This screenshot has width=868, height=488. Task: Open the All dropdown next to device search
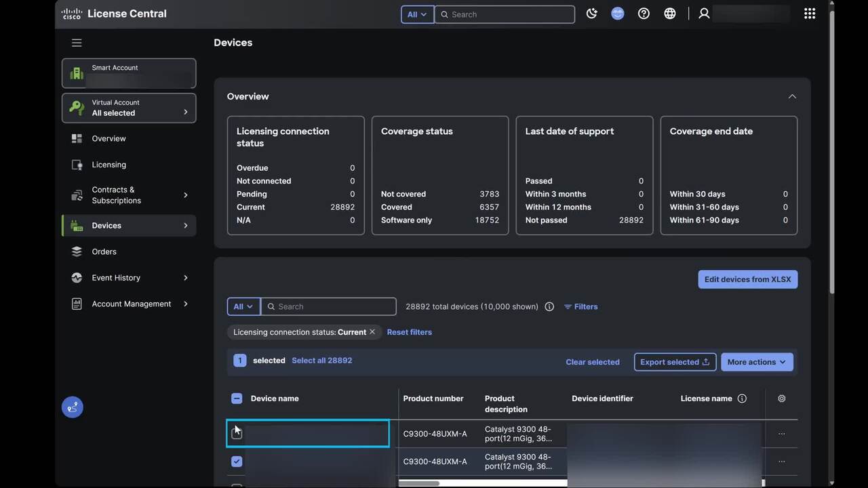243,306
